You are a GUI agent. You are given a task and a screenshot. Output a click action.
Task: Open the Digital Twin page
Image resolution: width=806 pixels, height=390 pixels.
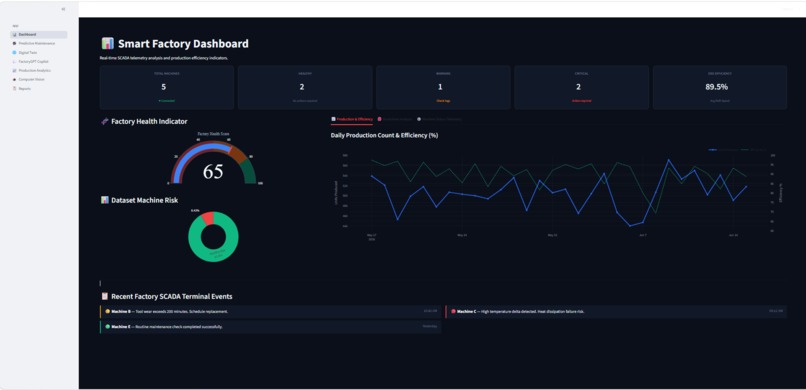(39, 52)
